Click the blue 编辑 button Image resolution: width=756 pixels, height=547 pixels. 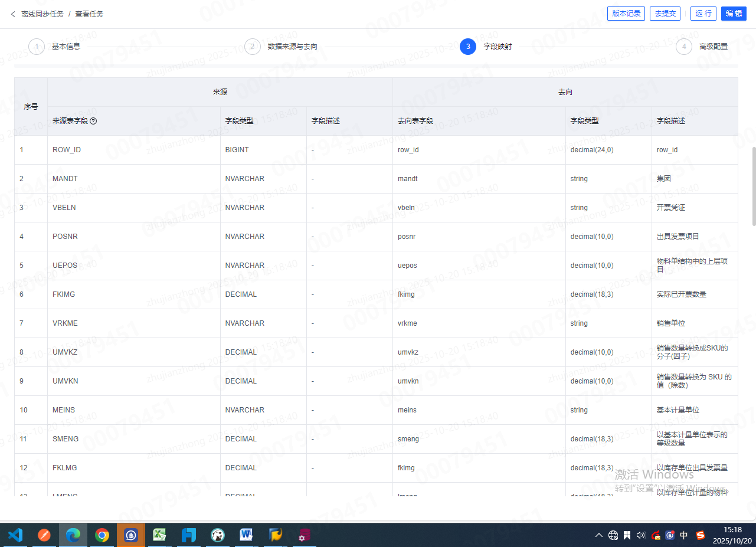tap(734, 14)
